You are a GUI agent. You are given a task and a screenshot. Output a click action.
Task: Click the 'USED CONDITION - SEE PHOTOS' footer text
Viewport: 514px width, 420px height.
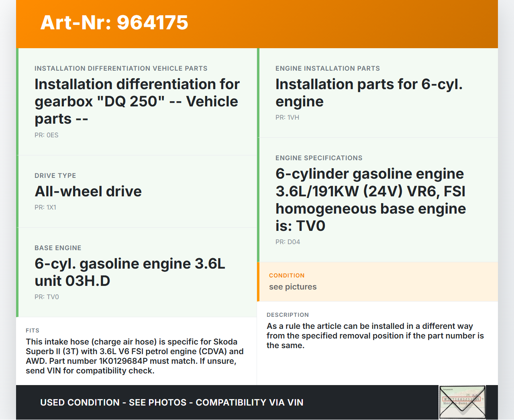point(171,402)
